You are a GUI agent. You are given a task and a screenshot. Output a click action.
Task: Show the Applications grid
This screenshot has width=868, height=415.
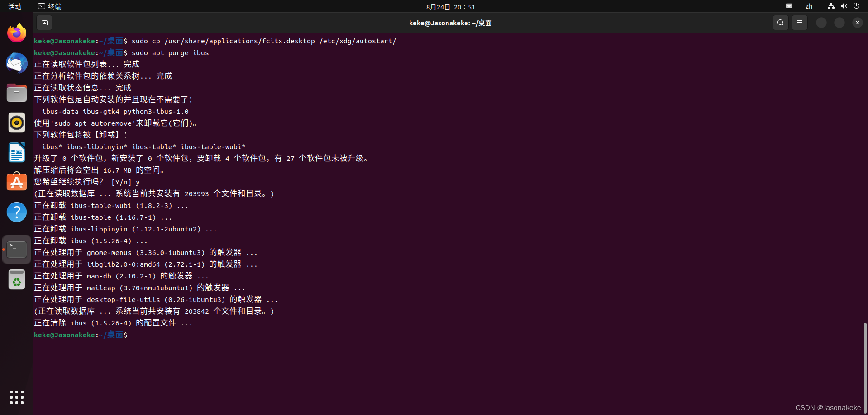(x=16, y=397)
